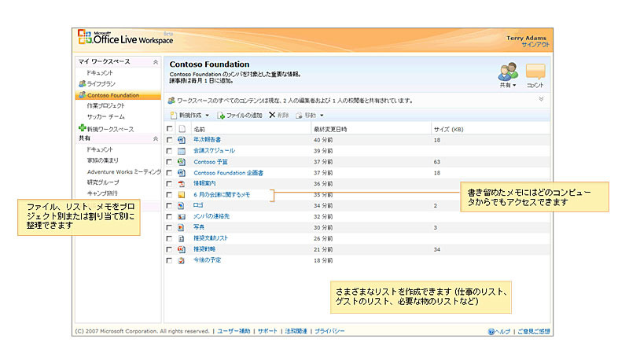Sort by the 名前 column header
Screen dimensions: 629x364
(x=200, y=129)
